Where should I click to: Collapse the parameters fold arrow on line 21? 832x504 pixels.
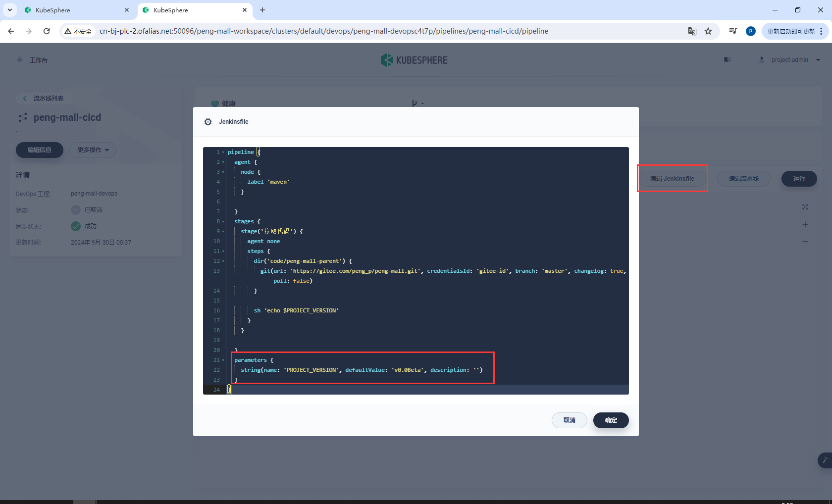pos(223,360)
